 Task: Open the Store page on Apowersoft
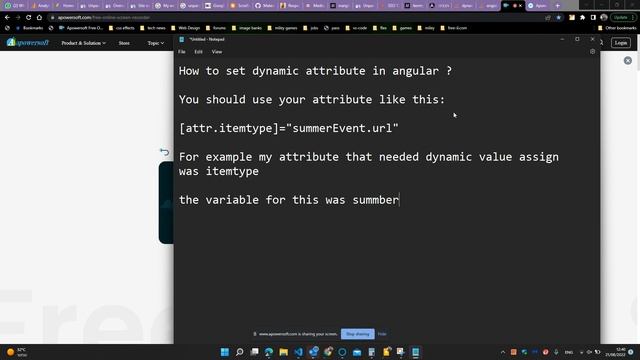click(x=124, y=43)
